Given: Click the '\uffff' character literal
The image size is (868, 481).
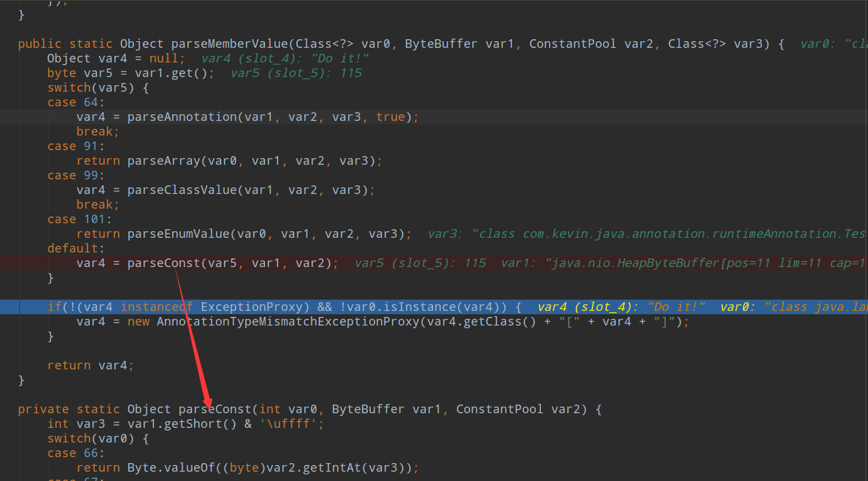Looking at the screenshot, I should (x=288, y=424).
